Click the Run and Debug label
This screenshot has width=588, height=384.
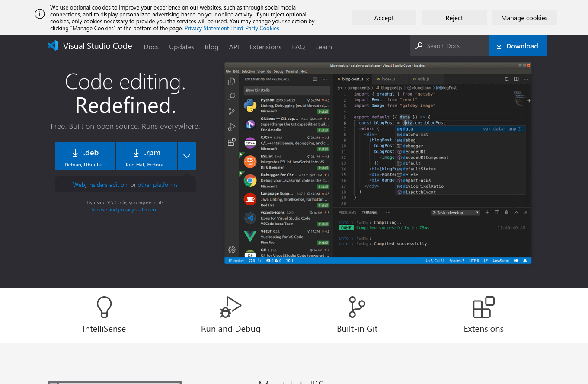(x=230, y=329)
